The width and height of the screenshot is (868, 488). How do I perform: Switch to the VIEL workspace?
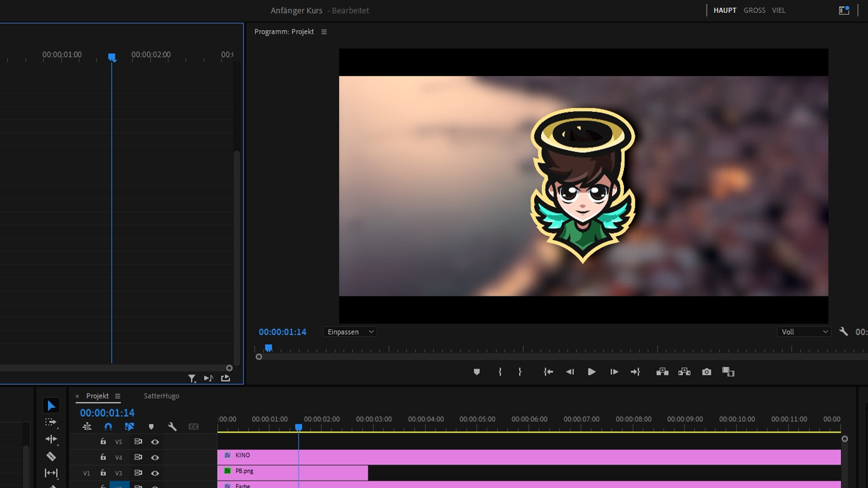tap(778, 10)
